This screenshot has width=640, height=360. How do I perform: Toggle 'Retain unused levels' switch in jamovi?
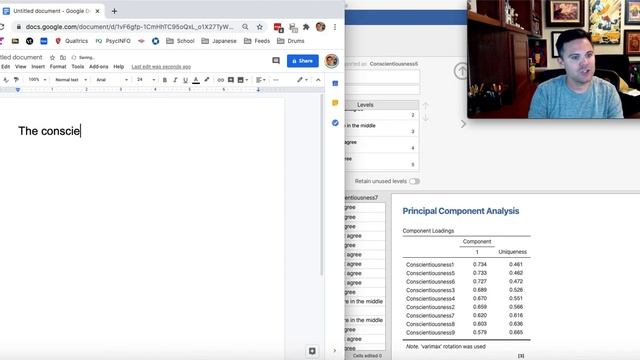[414, 181]
